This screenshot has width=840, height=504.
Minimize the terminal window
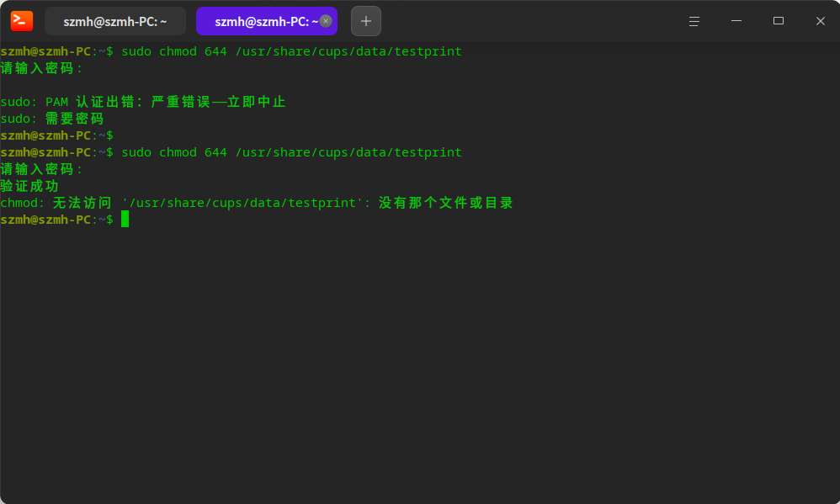pos(736,21)
